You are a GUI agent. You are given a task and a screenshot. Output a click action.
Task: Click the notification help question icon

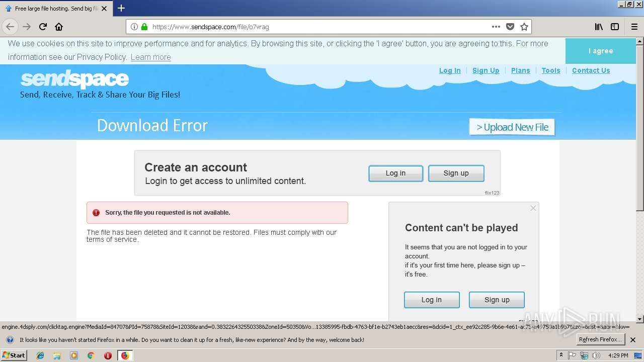(10, 340)
